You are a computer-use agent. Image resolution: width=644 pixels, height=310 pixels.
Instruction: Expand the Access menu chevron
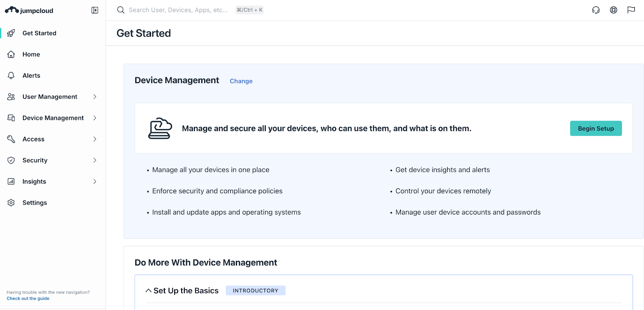click(x=95, y=139)
